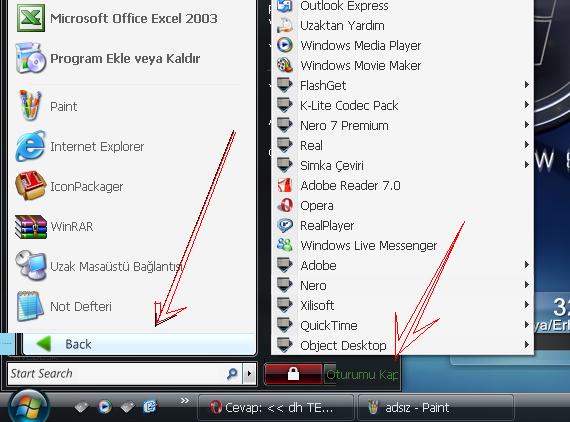
Task: Open Adobe Reader 7.0
Action: (402, 185)
